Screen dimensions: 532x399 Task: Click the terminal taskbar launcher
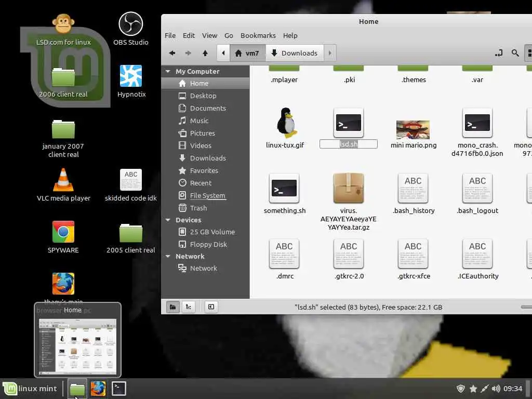pyautogui.click(x=119, y=389)
